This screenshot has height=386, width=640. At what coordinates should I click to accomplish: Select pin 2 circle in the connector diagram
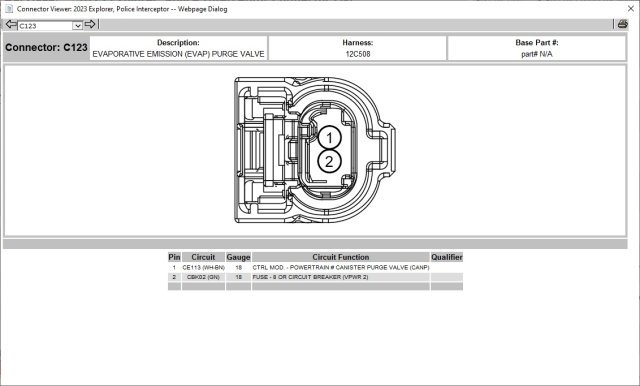[x=329, y=162]
